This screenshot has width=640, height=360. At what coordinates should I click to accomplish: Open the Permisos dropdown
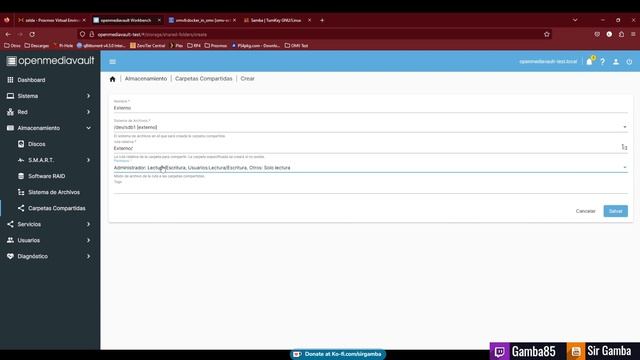click(x=370, y=168)
